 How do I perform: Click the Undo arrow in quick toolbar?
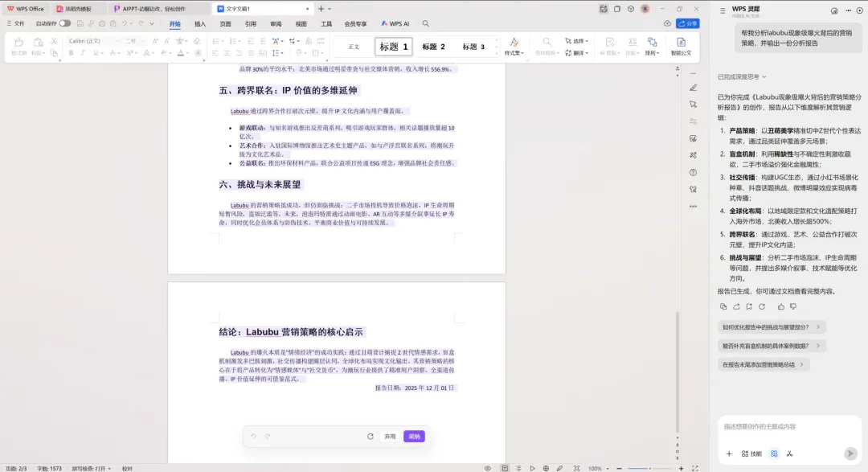(x=125, y=23)
